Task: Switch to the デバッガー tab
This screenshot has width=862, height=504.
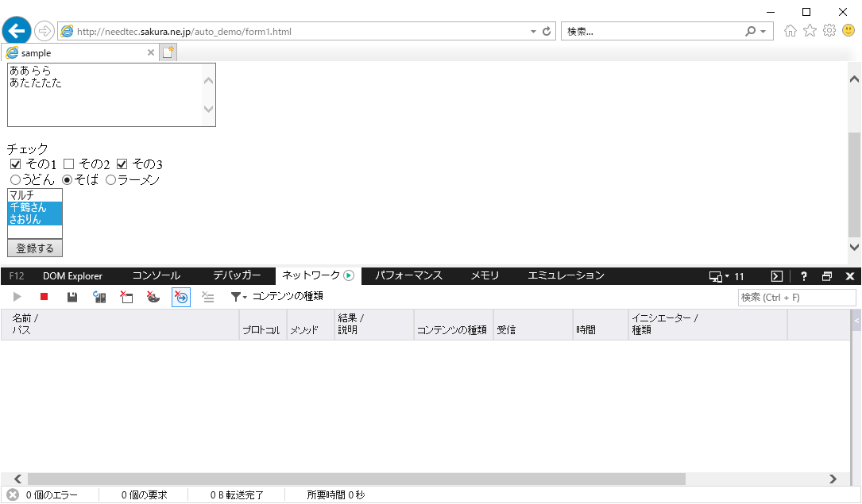Action: pyautogui.click(x=237, y=276)
